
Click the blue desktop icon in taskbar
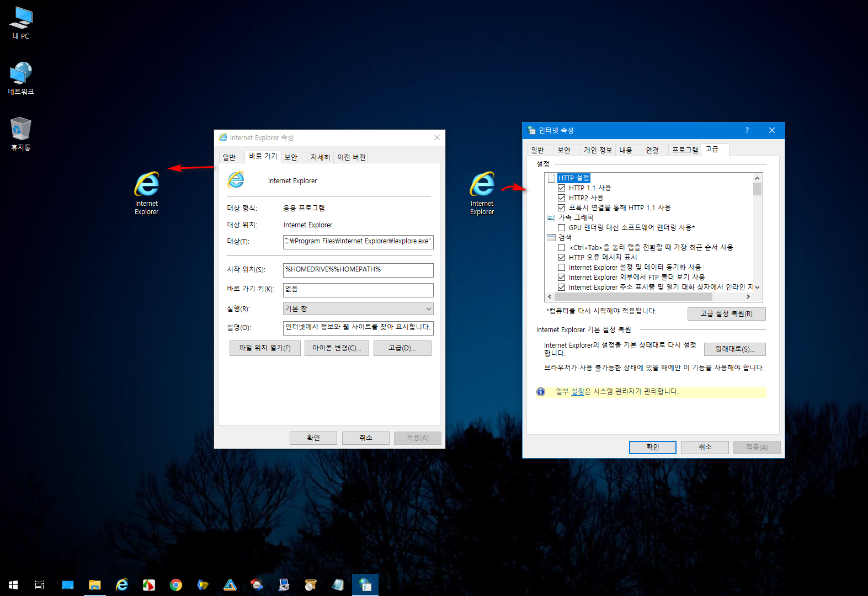click(68, 584)
